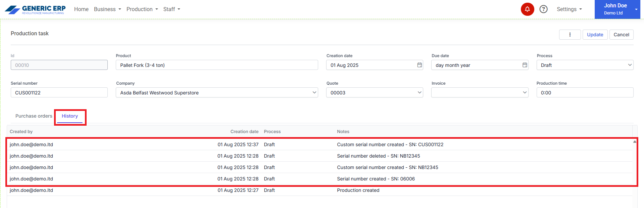644x208 pixels.
Task: Click the red notification bell icon
Action: (x=527, y=9)
